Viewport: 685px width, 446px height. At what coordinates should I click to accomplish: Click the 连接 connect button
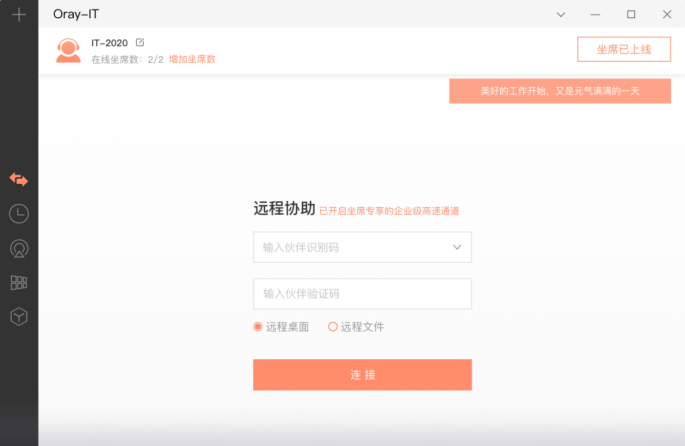[x=362, y=375]
